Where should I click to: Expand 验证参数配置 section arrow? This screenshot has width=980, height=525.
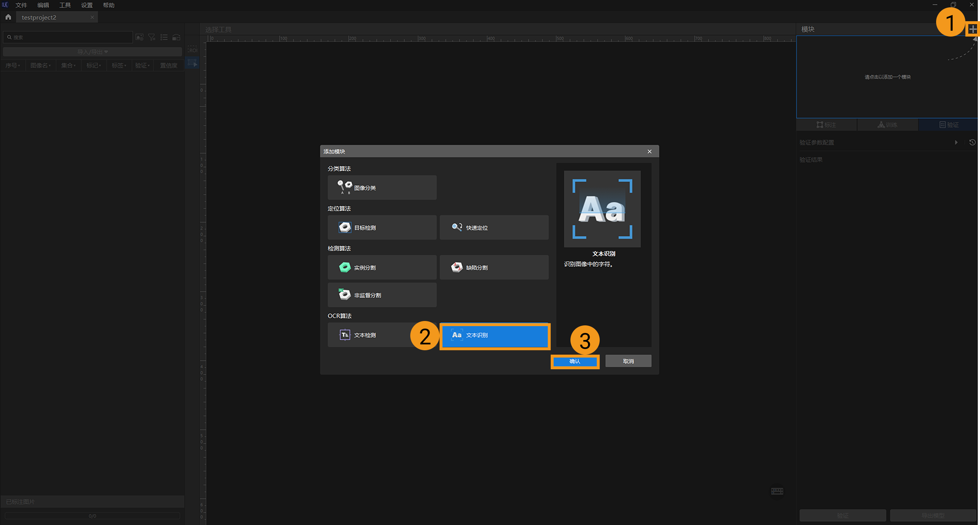pos(956,142)
